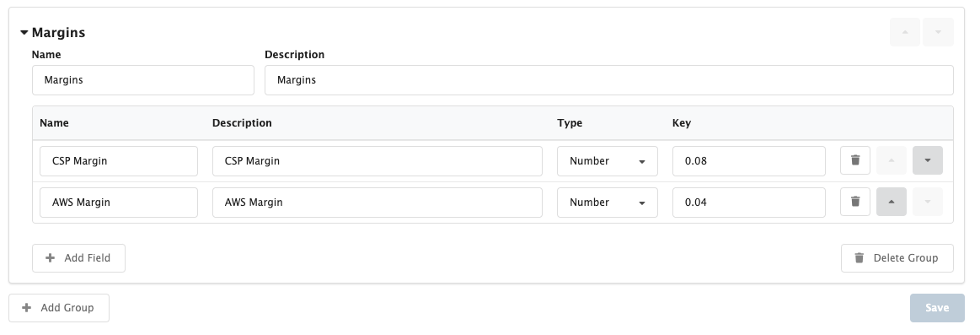Screen dimensions: 980x335
Task: Edit the Key field containing 0.08
Action: pos(749,161)
